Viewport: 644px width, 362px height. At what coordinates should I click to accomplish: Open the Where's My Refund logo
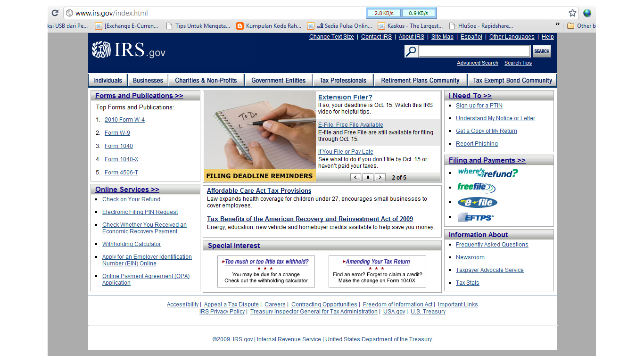[x=487, y=173]
